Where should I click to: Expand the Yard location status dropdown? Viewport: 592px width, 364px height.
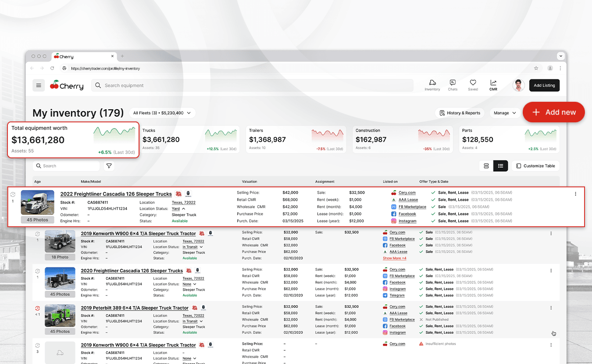[x=180, y=209]
